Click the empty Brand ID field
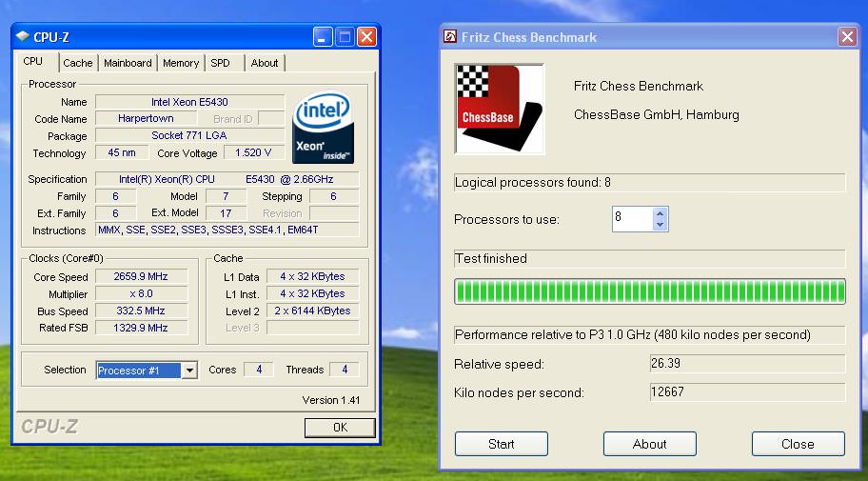 pos(271,119)
